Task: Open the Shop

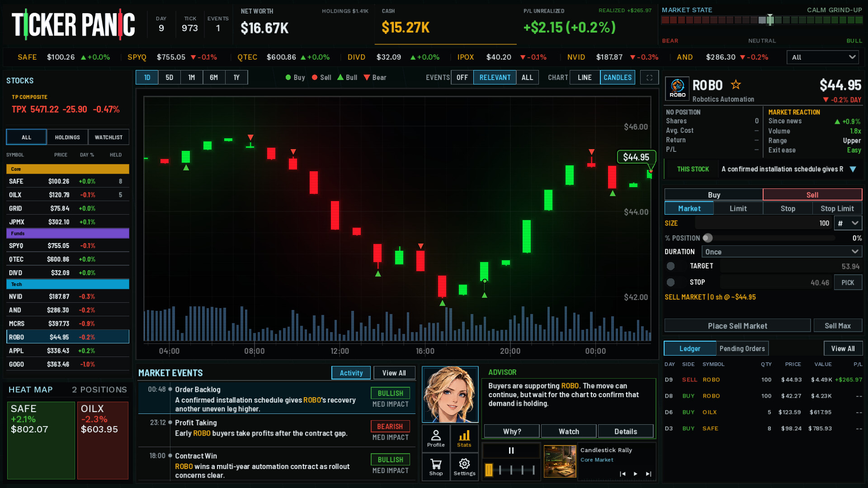Action: pyautogui.click(x=436, y=467)
